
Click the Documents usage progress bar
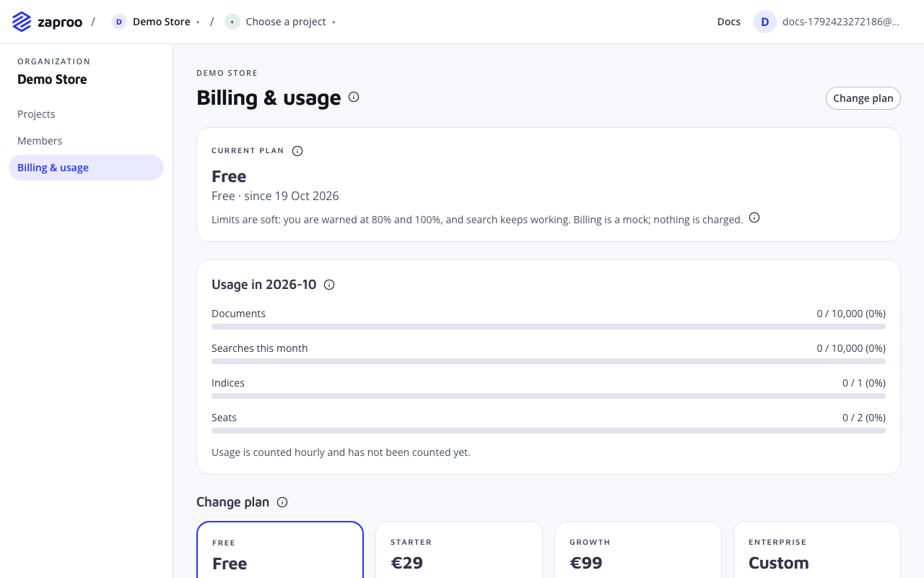(549, 327)
